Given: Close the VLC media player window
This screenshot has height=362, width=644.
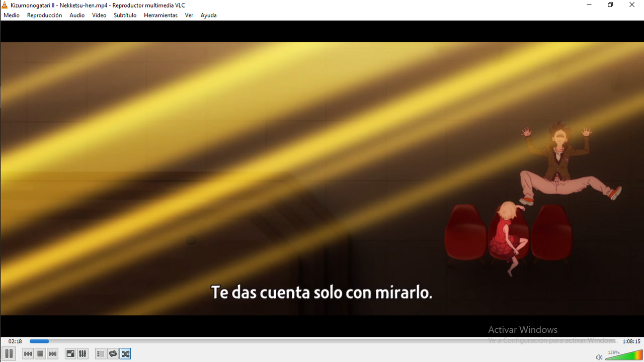Looking at the screenshot, I should pos(632,5).
